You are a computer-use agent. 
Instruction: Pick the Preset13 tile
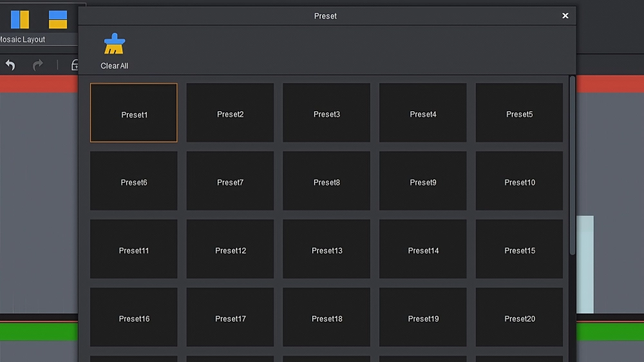pyautogui.click(x=327, y=249)
